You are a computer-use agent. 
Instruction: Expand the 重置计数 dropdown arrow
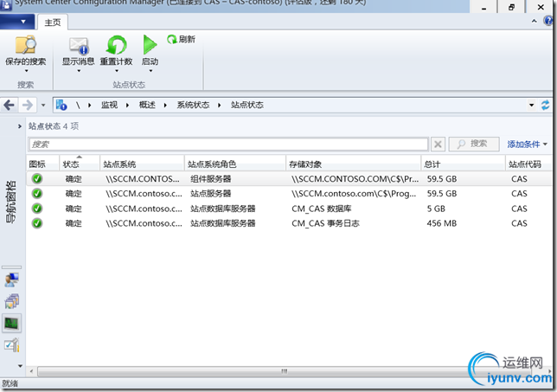pos(117,71)
